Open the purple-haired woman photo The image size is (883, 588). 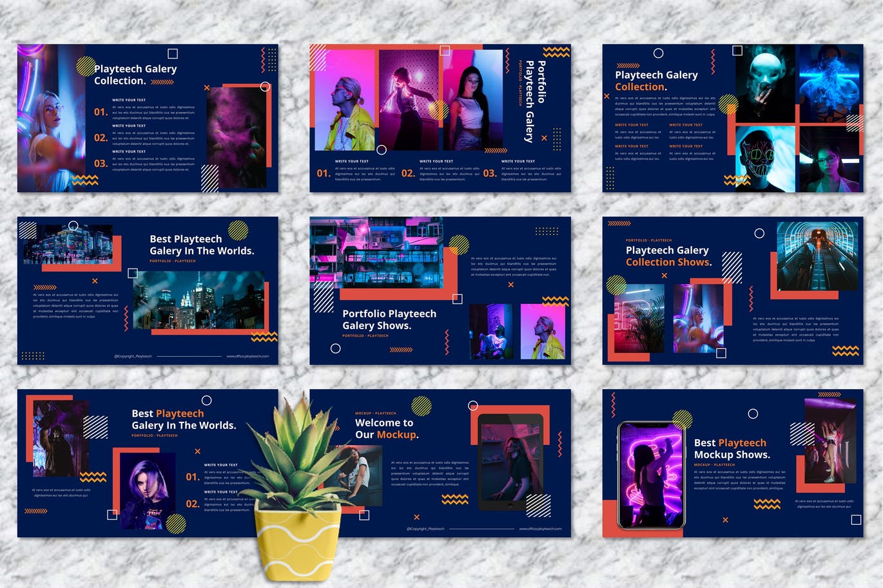pyautogui.click(x=148, y=489)
